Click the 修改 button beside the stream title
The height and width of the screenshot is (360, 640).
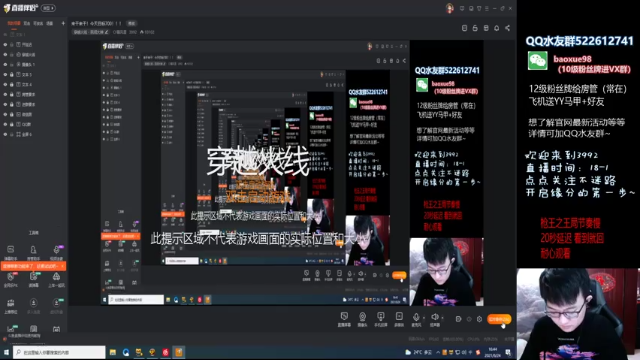tap(131, 23)
